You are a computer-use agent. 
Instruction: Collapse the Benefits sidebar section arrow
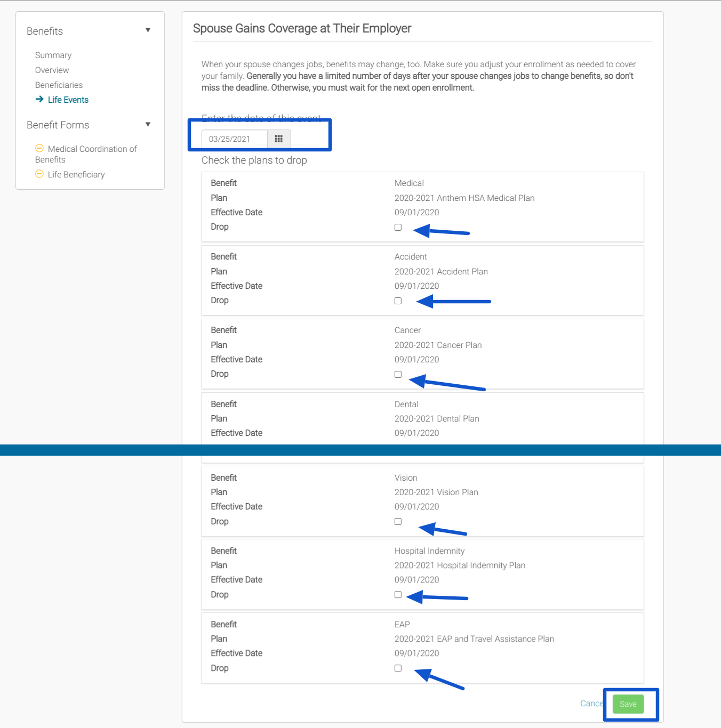tap(148, 30)
